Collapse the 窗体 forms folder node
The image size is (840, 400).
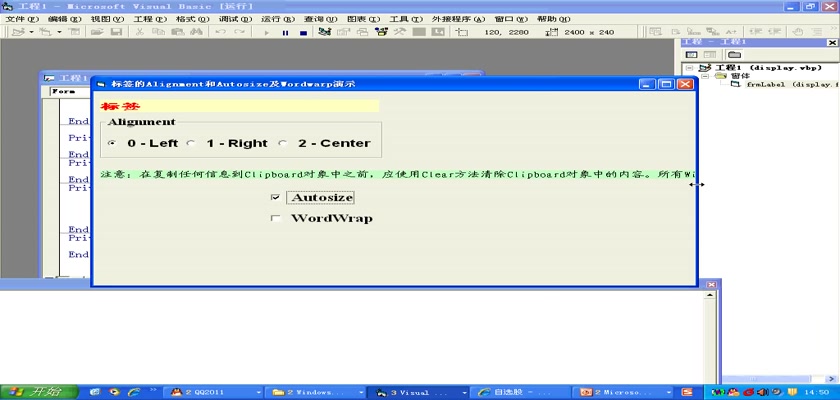703,77
